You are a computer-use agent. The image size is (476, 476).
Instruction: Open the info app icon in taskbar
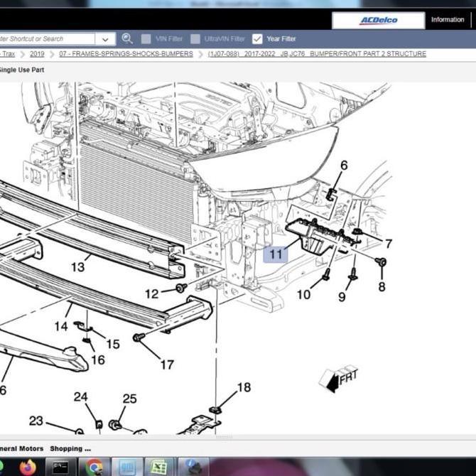[193, 467]
